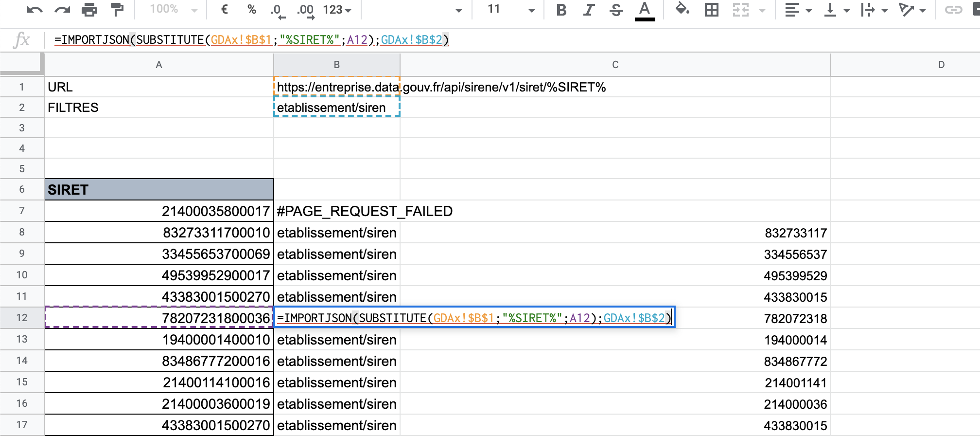Toggle bold formatting
The image size is (980, 436).
coord(561,10)
